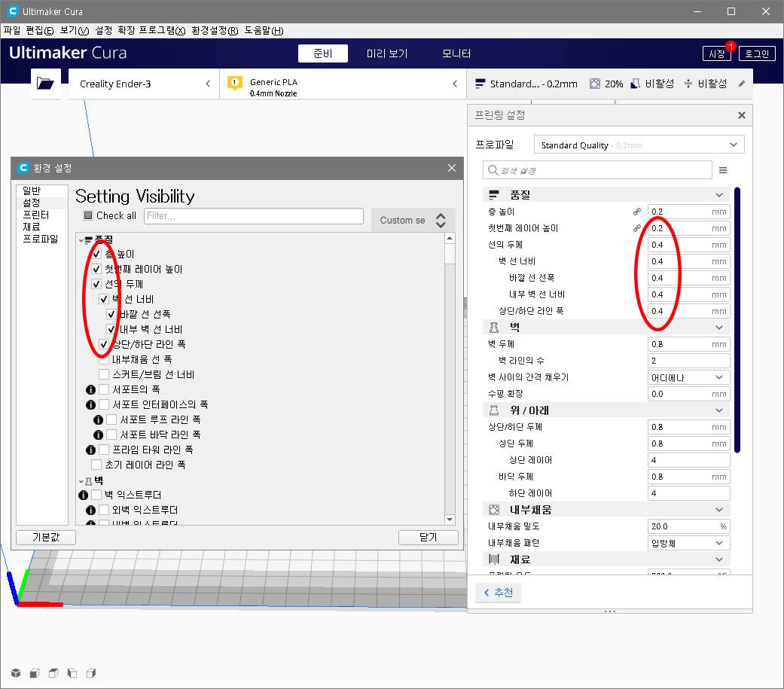Select right side view cube icon
This screenshot has width=784, height=689.
click(91, 673)
